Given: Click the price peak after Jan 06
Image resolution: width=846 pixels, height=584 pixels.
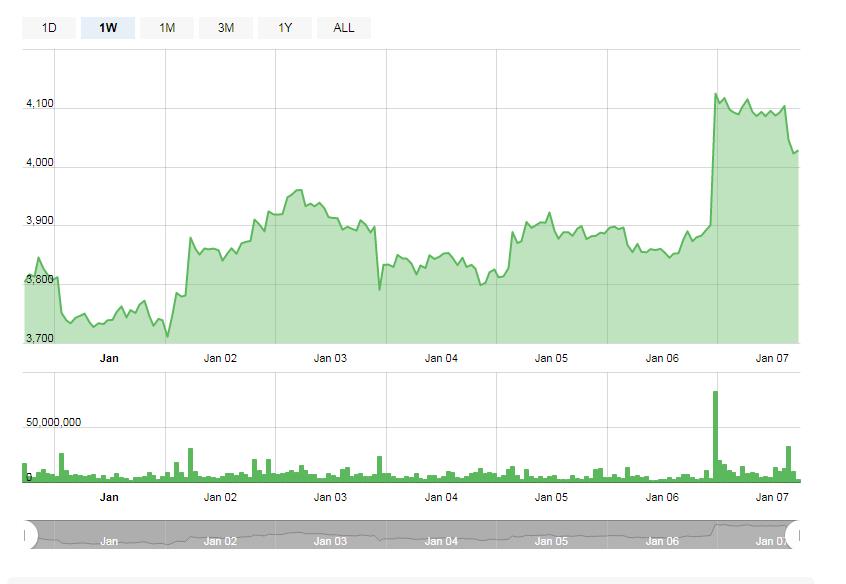Looking at the screenshot, I should 715,94.
